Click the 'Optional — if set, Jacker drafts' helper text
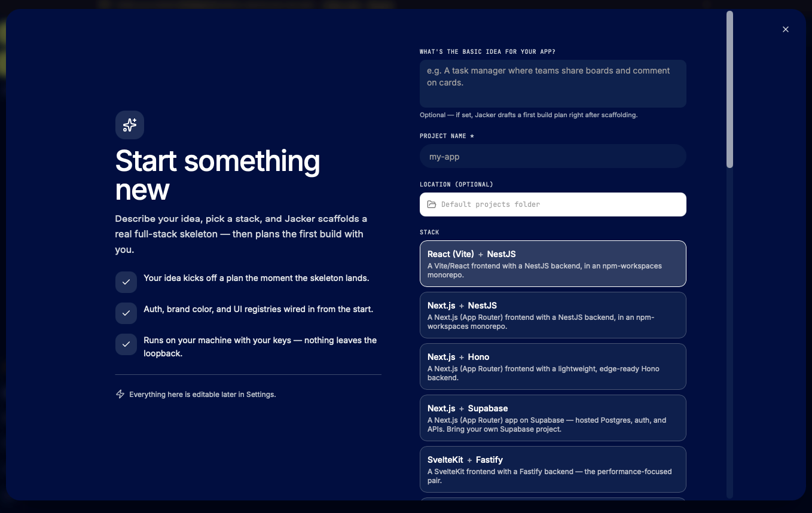The width and height of the screenshot is (812, 513). tap(529, 115)
